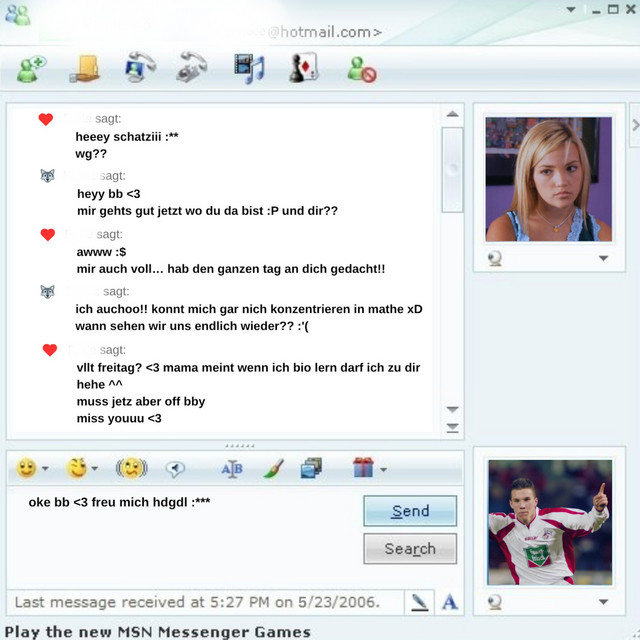Viewport: 640px width, 640px height.
Task: Click the voice clip icon
Action: point(176,468)
